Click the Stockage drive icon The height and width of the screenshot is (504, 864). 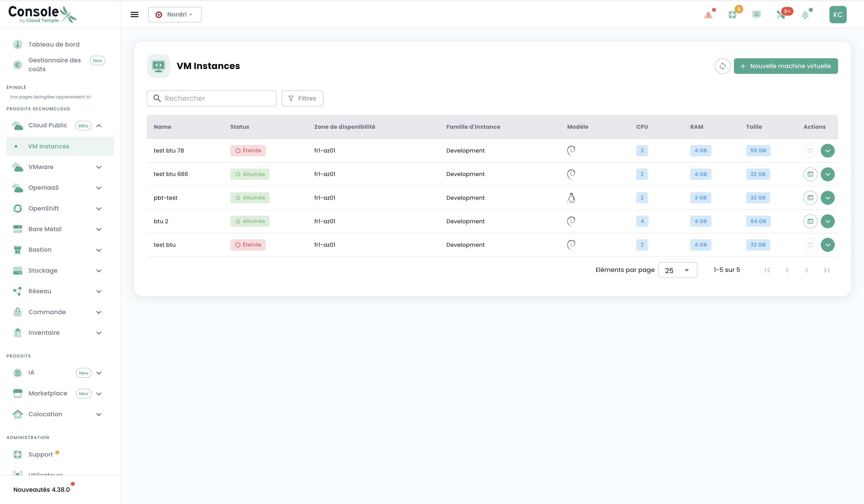coord(18,271)
